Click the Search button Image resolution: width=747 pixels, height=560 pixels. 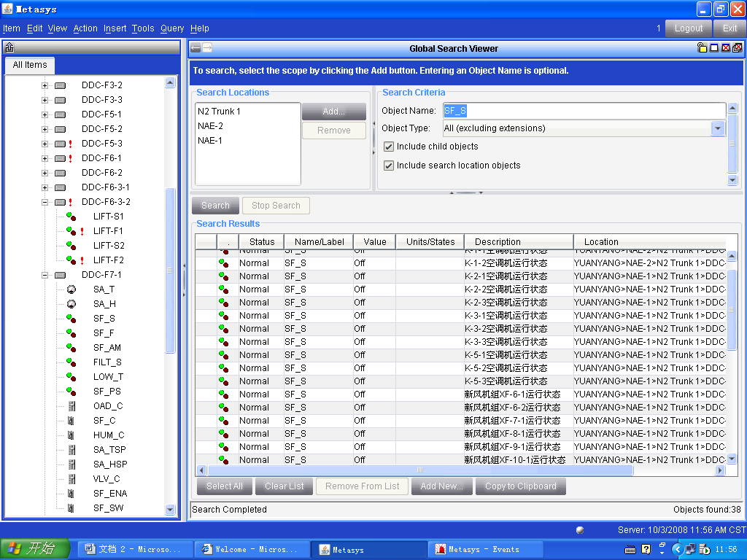215,206
